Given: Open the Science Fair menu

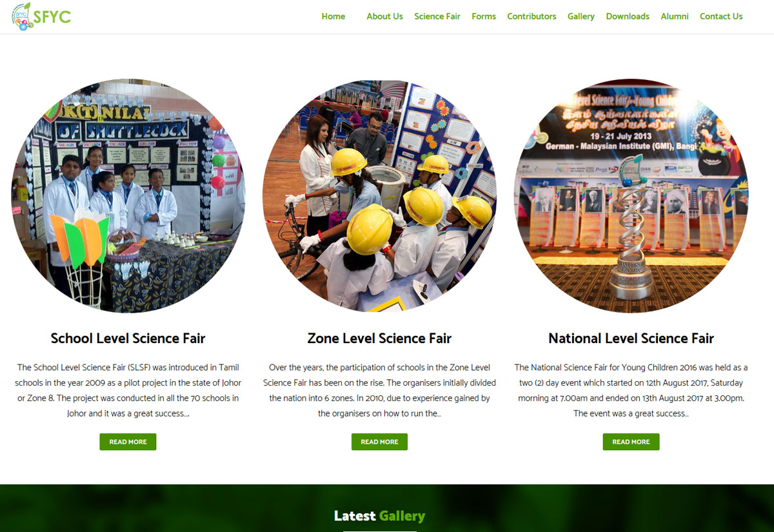Looking at the screenshot, I should tap(437, 17).
